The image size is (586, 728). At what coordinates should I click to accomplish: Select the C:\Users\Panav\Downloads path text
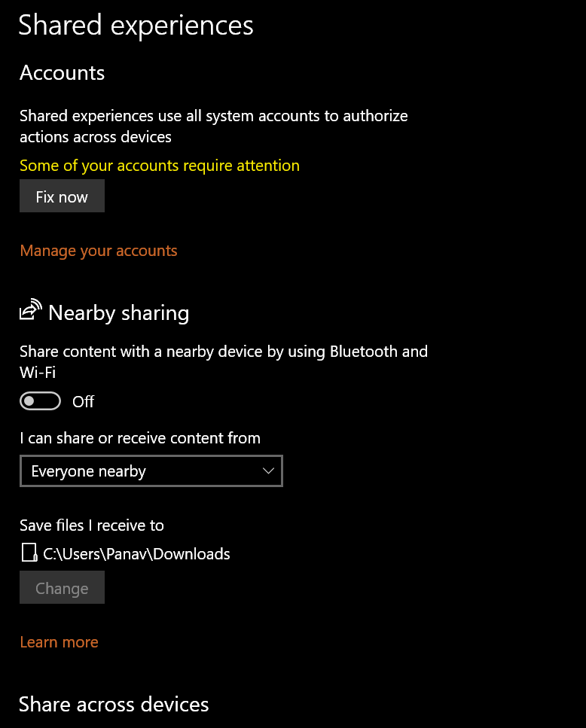(x=136, y=554)
